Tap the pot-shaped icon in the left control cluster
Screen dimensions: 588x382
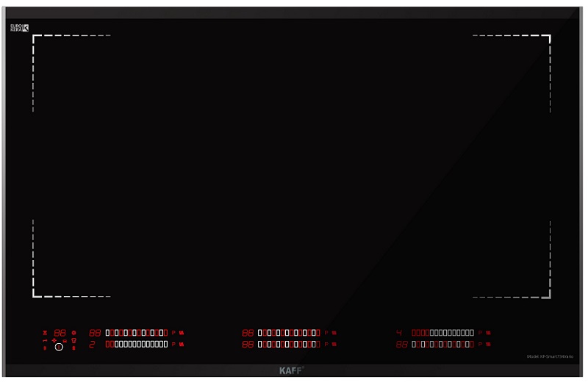point(65,340)
